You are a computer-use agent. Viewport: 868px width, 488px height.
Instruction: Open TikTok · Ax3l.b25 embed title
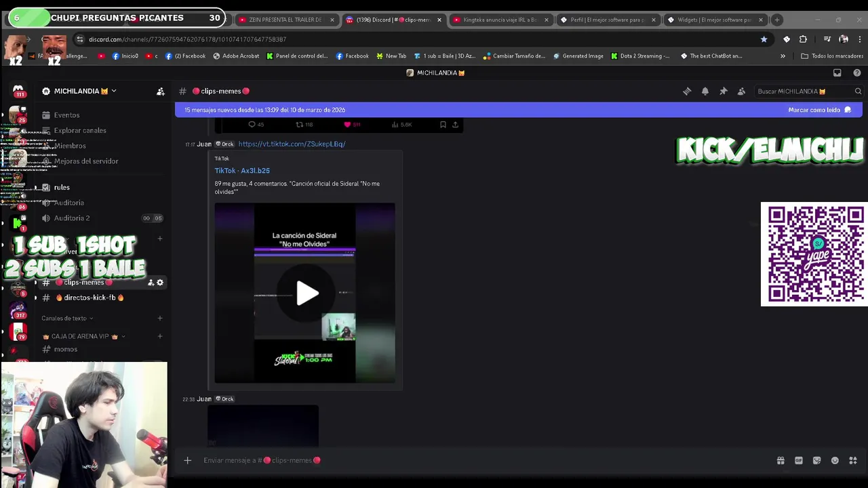(242, 171)
